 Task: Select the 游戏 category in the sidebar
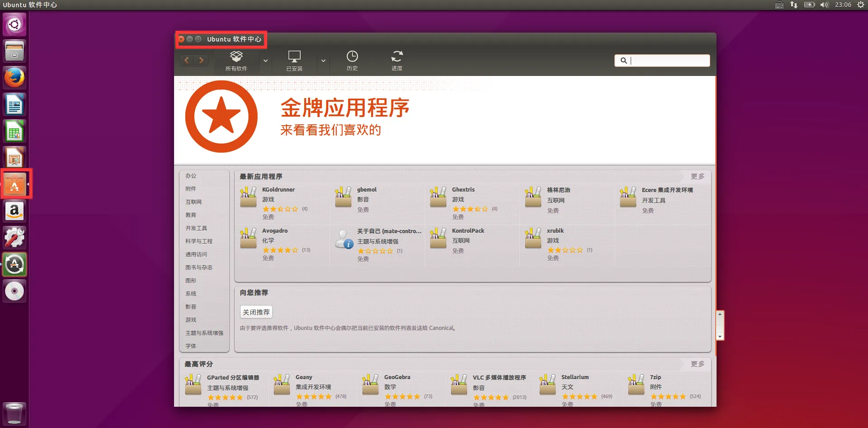click(x=191, y=320)
